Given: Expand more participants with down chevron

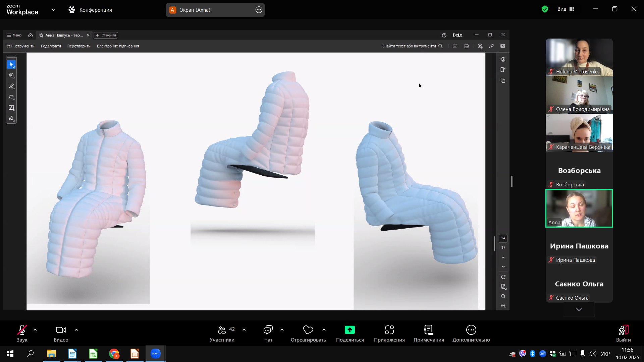Looking at the screenshot, I should [579, 309].
